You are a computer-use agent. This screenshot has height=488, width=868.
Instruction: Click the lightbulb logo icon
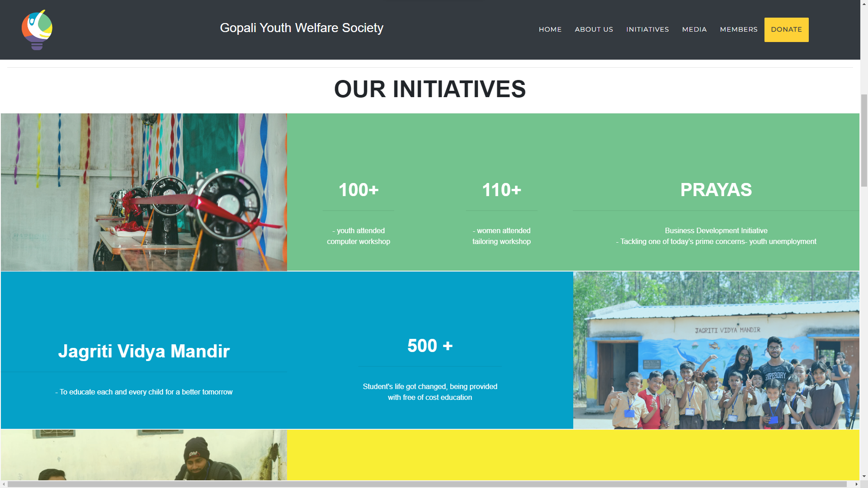click(37, 30)
